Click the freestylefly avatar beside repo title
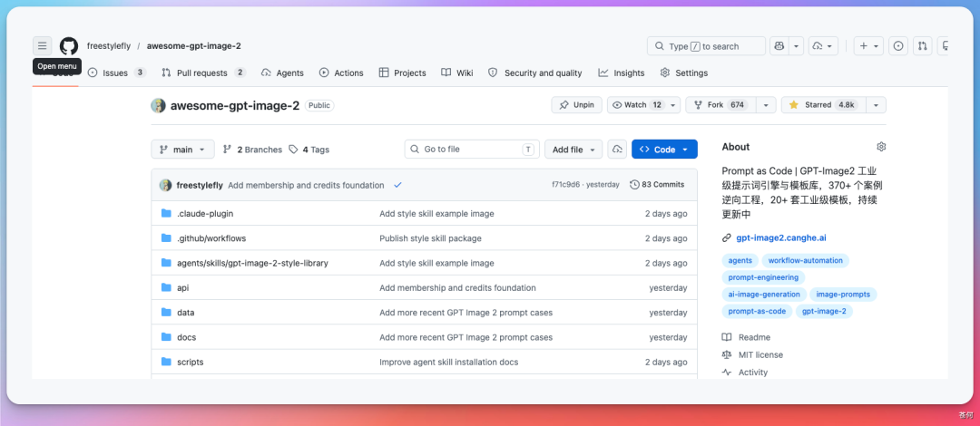Screen dimensions: 980x426 pyautogui.click(x=158, y=105)
